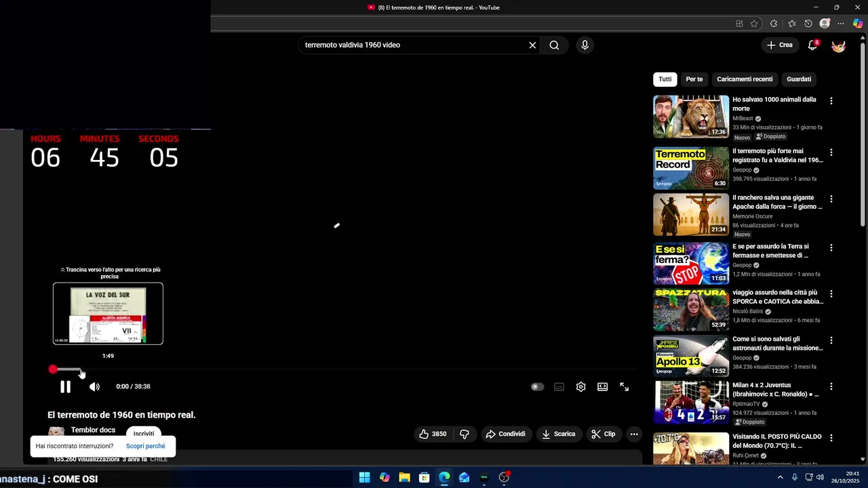This screenshot has height=488, width=868.
Task: Open options menu for ranchero video
Action: tap(831, 199)
